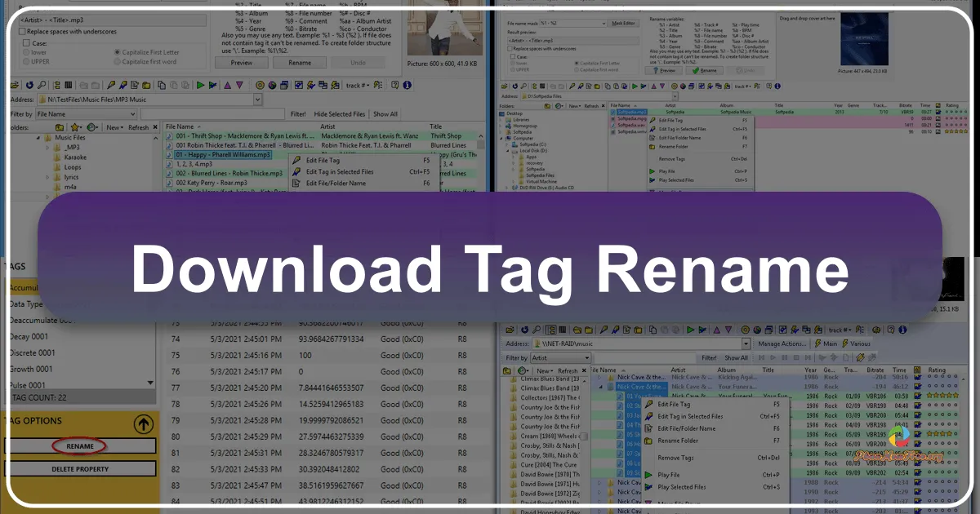Enable Replace spaces with underscores in top-left window
Screen dimensions: 980x514
click(x=22, y=32)
